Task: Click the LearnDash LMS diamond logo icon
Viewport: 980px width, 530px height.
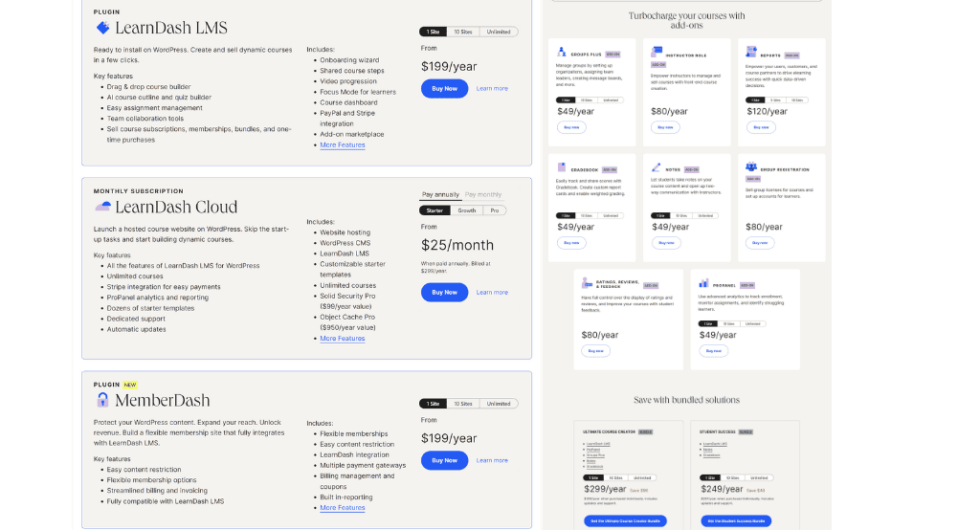Action: [x=102, y=28]
